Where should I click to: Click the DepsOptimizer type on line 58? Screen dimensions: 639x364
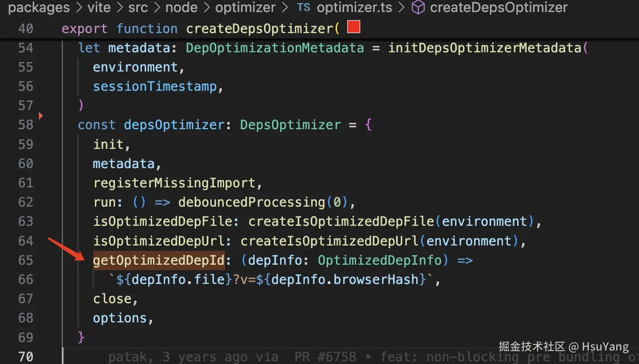(x=290, y=125)
